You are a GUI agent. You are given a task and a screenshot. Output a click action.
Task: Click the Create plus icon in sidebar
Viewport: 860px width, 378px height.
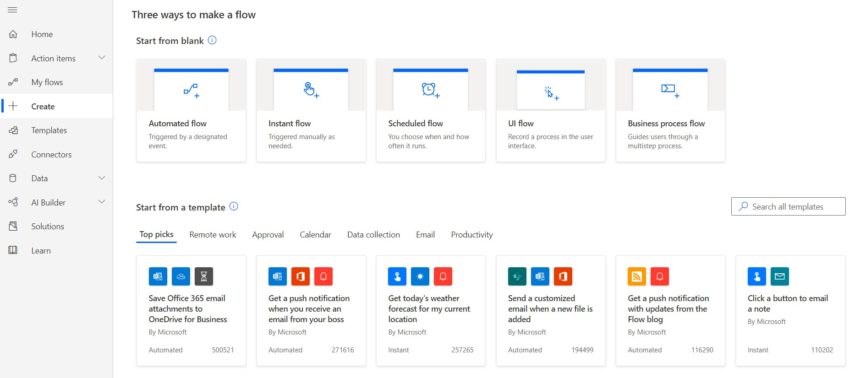pyautogui.click(x=13, y=106)
